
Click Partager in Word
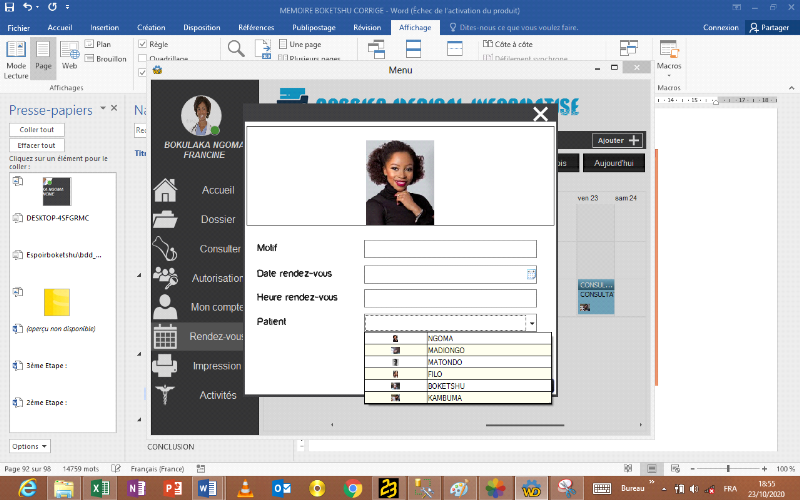[769, 28]
